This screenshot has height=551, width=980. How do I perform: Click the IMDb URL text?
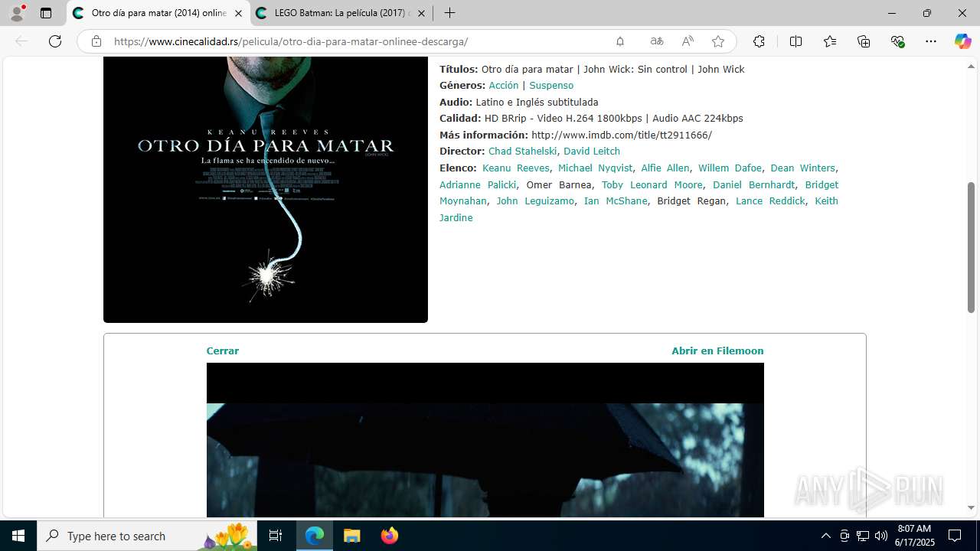(622, 135)
